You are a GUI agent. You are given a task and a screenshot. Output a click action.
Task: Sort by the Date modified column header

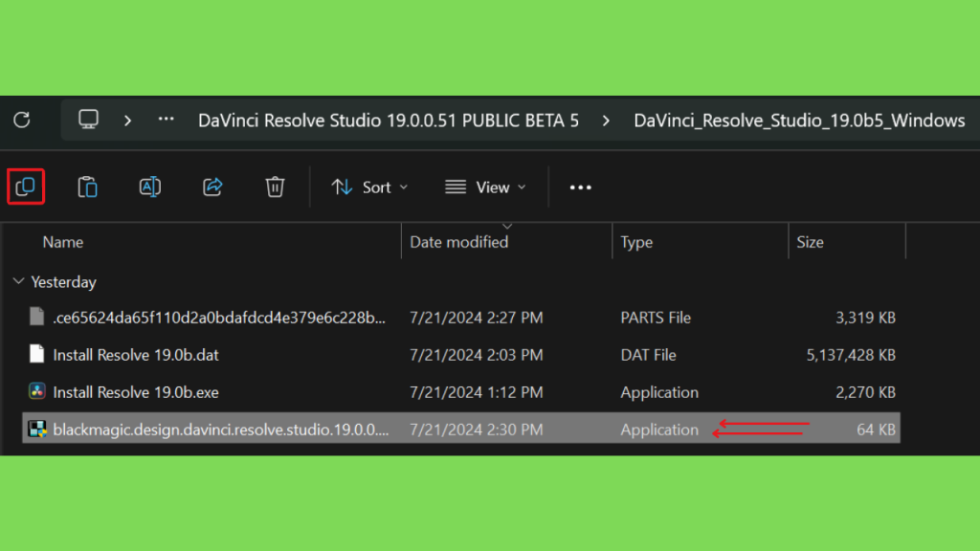tap(458, 242)
